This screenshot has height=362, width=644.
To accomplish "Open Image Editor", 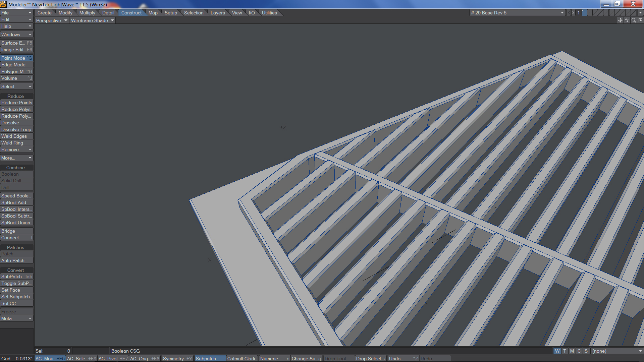I will point(16,50).
